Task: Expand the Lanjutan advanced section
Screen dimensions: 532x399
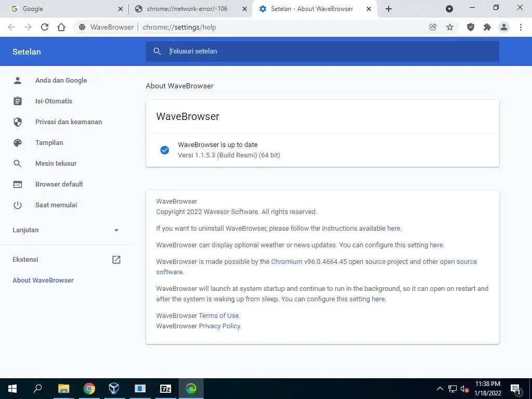Action: pos(66,230)
